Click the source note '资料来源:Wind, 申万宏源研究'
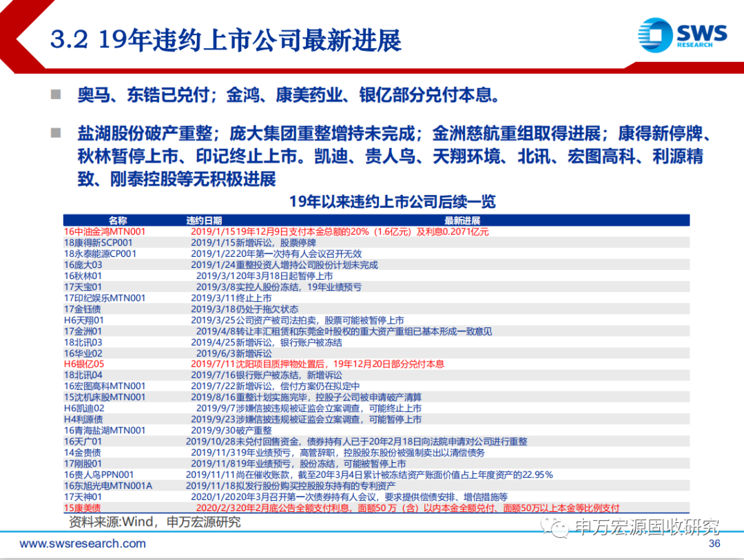Image resolution: width=744 pixels, height=560 pixels. click(155, 522)
